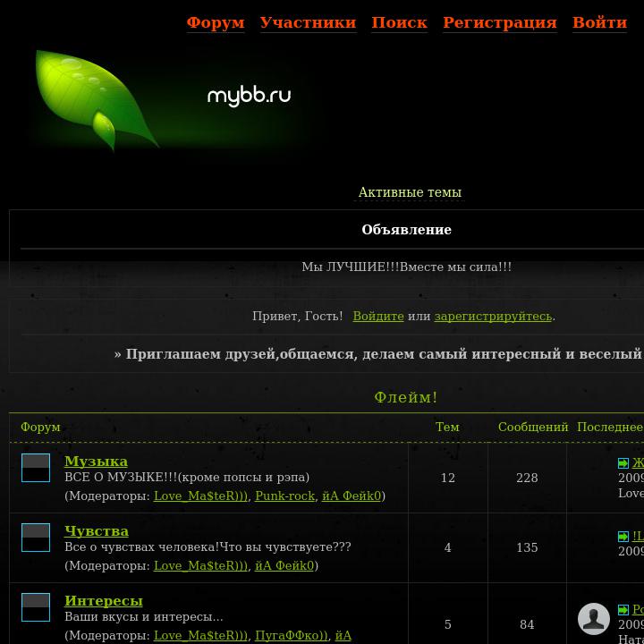The image size is (644, 644).
Task: Open moderator Love_Ma$teR))) in Чувства row
Action: pyautogui.click(x=201, y=565)
